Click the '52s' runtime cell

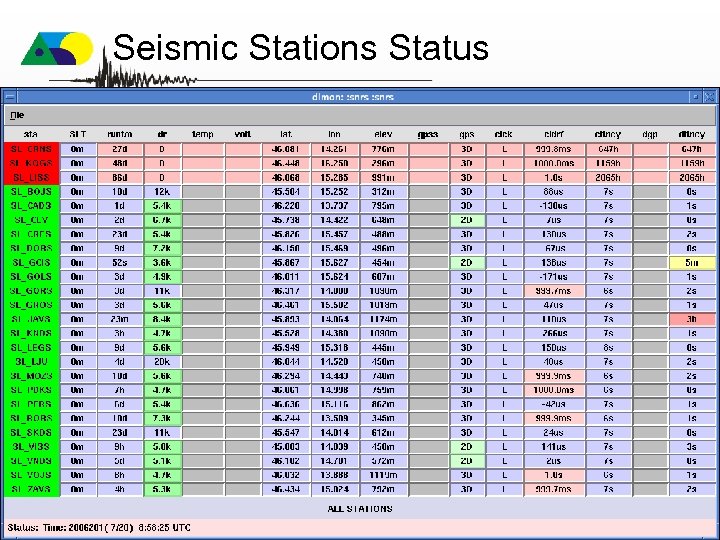[x=120, y=263]
